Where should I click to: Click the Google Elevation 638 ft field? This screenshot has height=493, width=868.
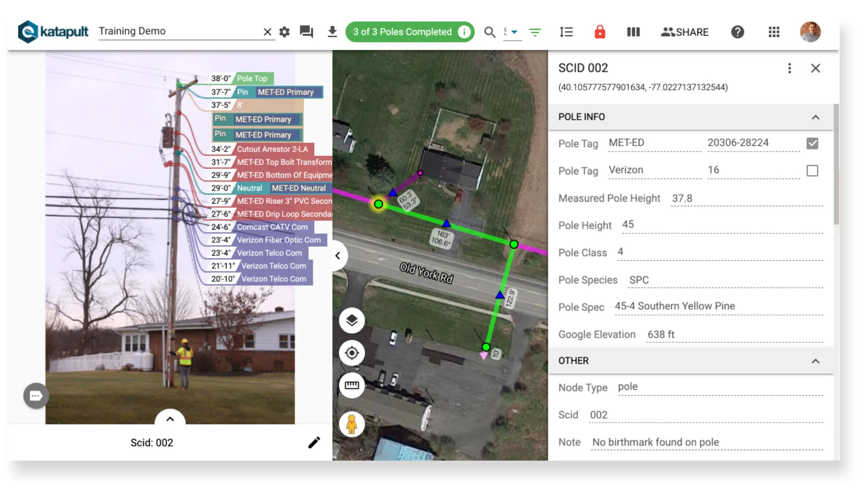tap(735, 335)
